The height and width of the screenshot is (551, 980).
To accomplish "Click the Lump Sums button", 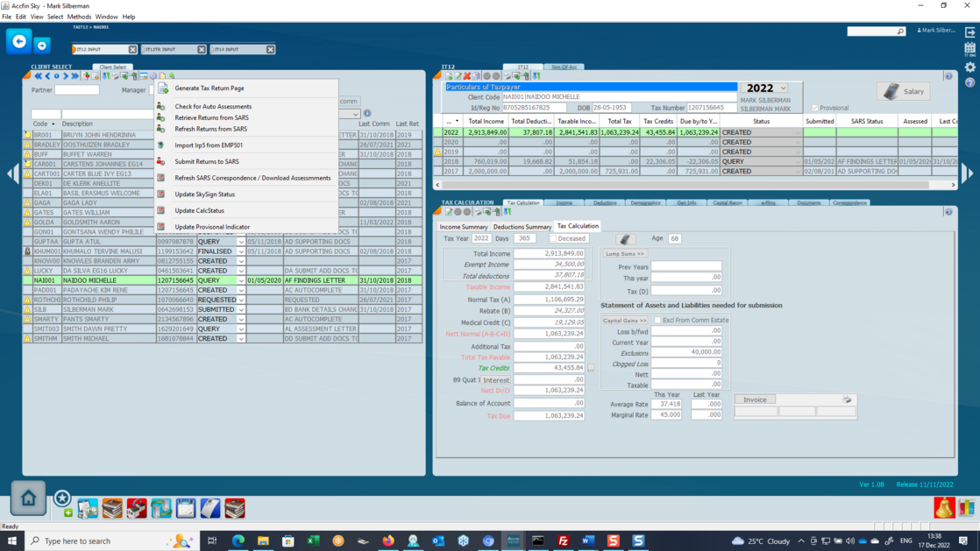I will click(x=624, y=254).
